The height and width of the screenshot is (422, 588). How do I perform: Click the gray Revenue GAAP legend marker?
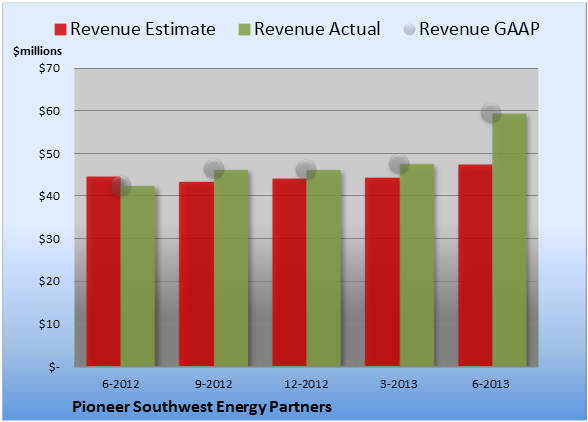coord(410,29)
